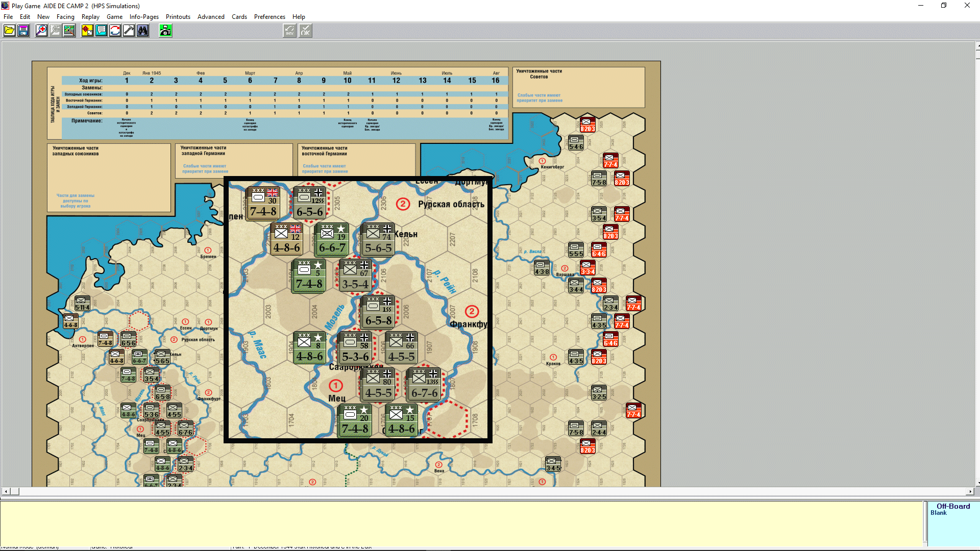This screenshot has width=980, height=551.
Task: Toggle the colorful map paint icon
Action: (69, 31)
